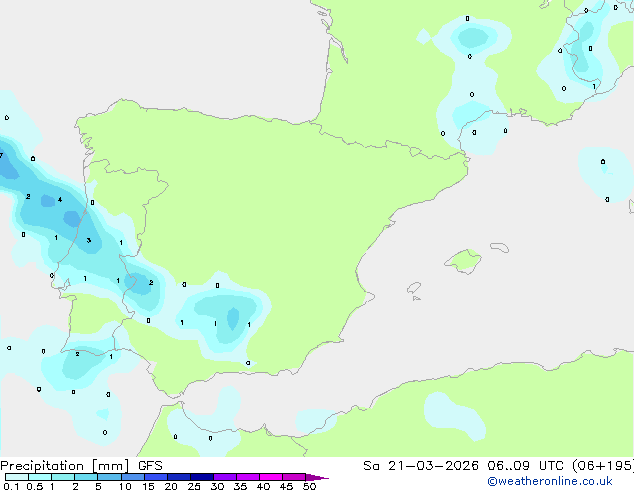Click the over-50 mm legend arrow tip

317,477
